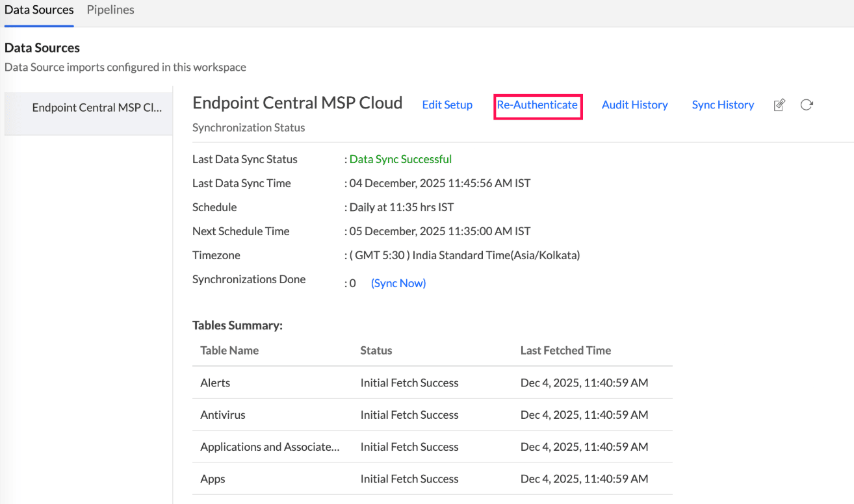The image size is (854, 504).
Task: Click the Table Name column header
Action: 229,350
